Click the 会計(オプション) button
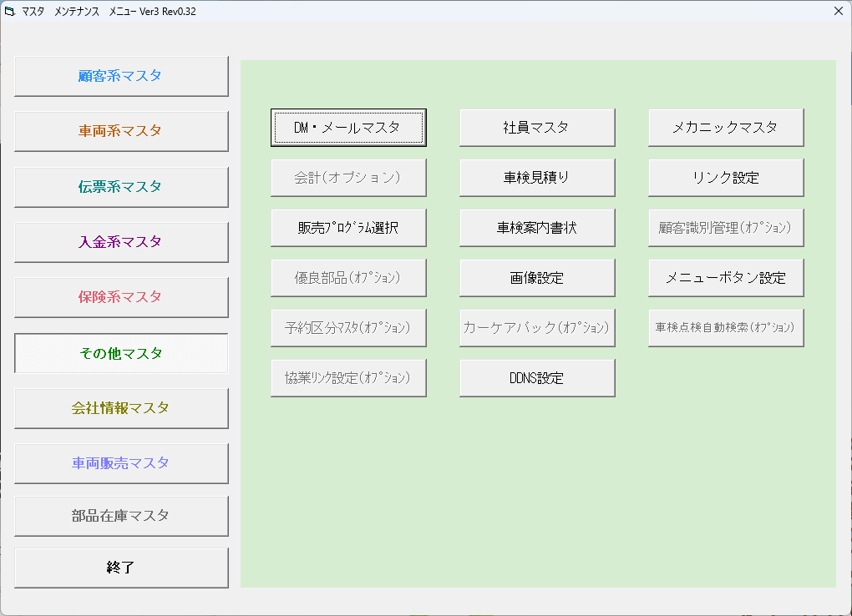This screenshot has height=616, width=852. (x=348, y=178)
